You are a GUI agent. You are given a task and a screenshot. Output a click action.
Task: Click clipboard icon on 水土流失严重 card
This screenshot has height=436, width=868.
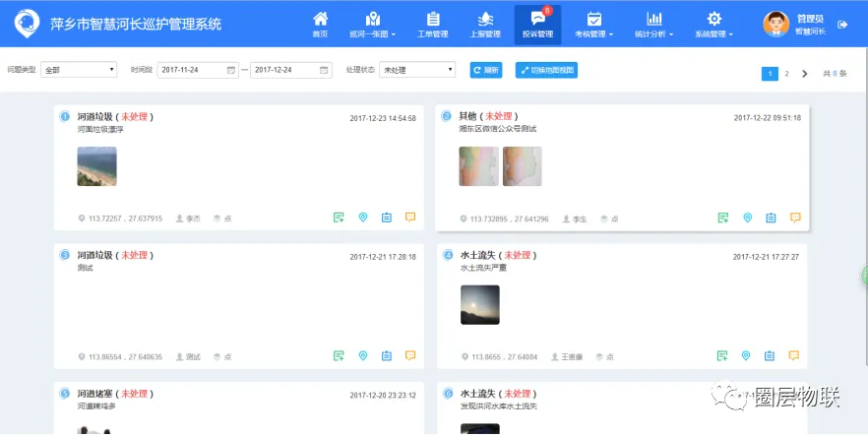point(770,355)
